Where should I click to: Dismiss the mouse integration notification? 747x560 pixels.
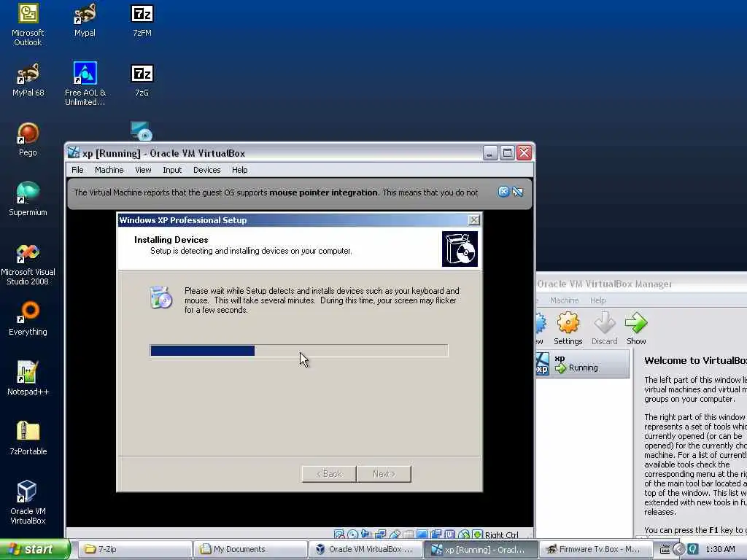(503, 192)
